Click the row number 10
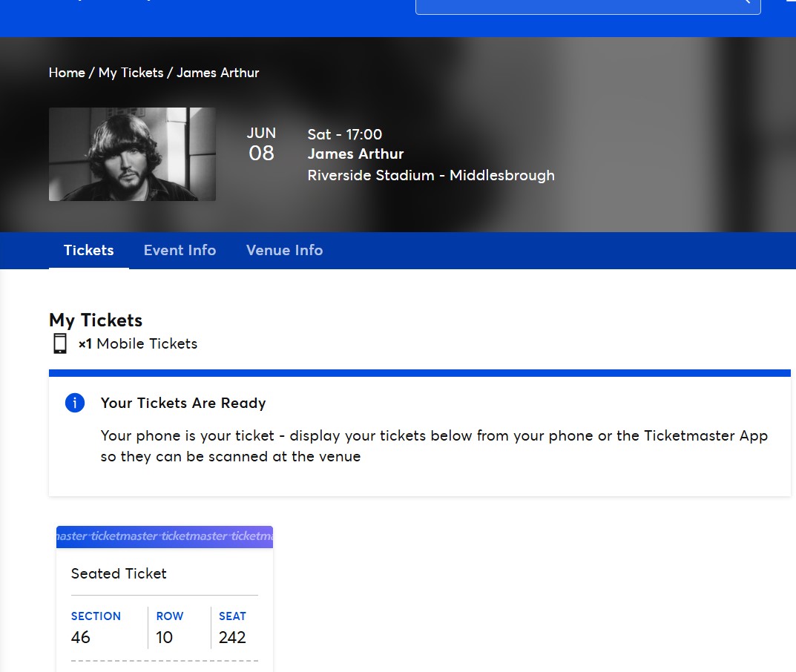The width and height of the screenshot is (796, 672). coord(164,637)
